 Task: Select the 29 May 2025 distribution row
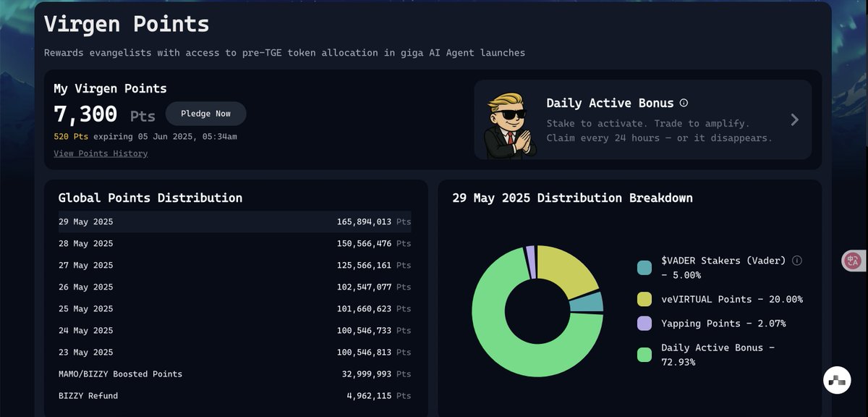pos(235,222)
